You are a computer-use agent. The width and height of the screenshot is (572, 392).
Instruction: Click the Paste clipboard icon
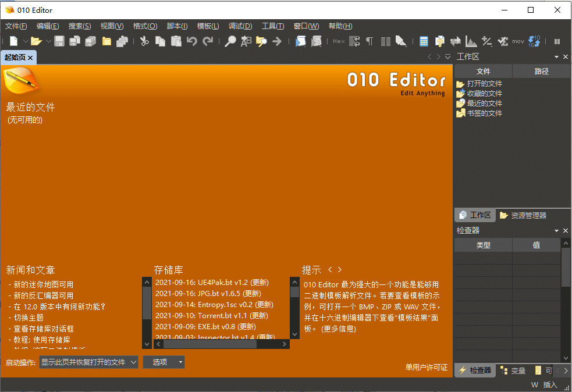pos(176,41)
